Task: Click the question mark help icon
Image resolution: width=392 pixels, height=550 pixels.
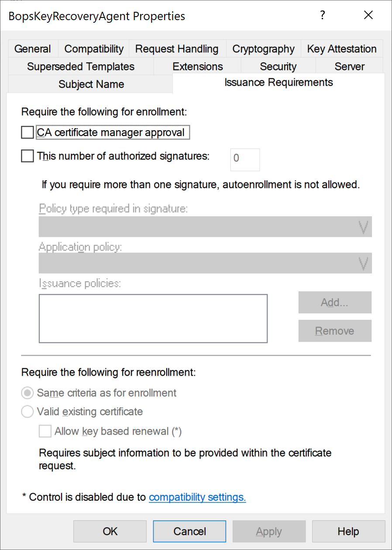Action: point(323,16)
